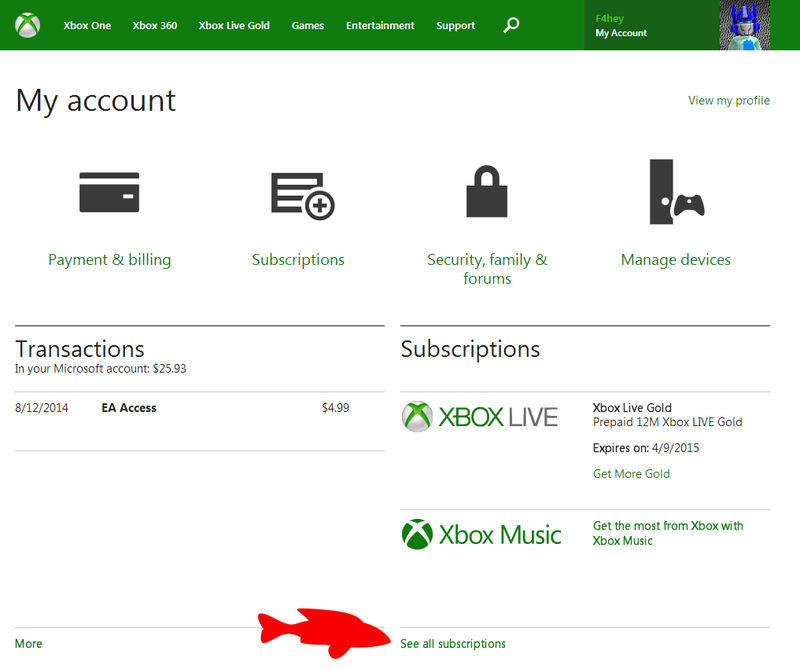Click the Microsoft account balance $25.93 text
Image resolution: width=800 pixels, height=669 pixels.
coord(101,368)
